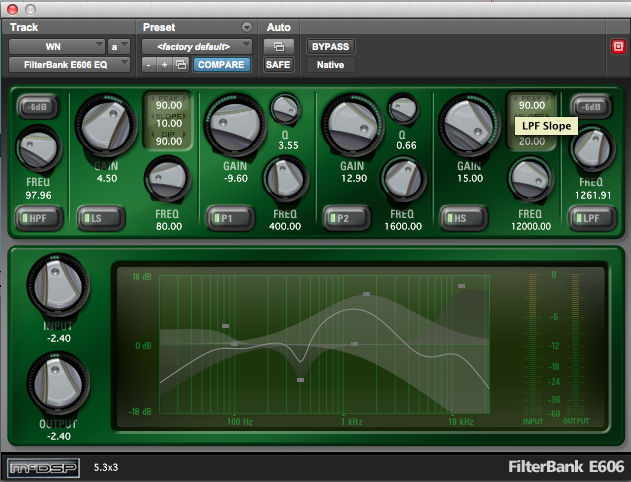Viewport: 631px width, 482px height.
Task: Click the LS dip value 90.00
Action: click(x=169, y=141)
